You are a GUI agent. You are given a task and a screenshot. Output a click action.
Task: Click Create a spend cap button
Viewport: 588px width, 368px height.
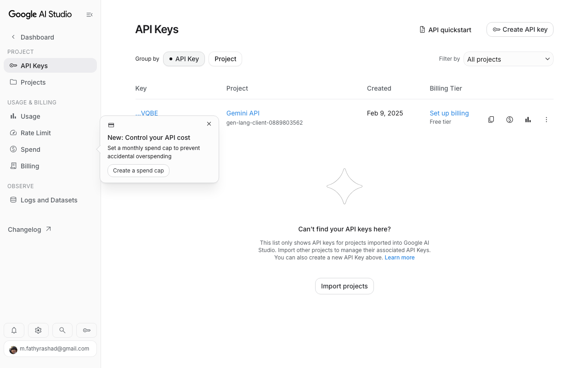click(x=138, y=171)
